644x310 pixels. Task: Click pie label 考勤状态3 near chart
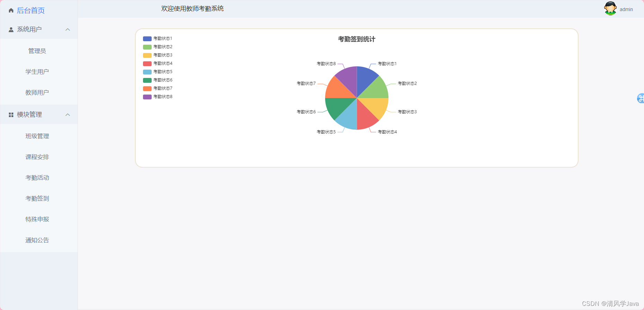407,112
